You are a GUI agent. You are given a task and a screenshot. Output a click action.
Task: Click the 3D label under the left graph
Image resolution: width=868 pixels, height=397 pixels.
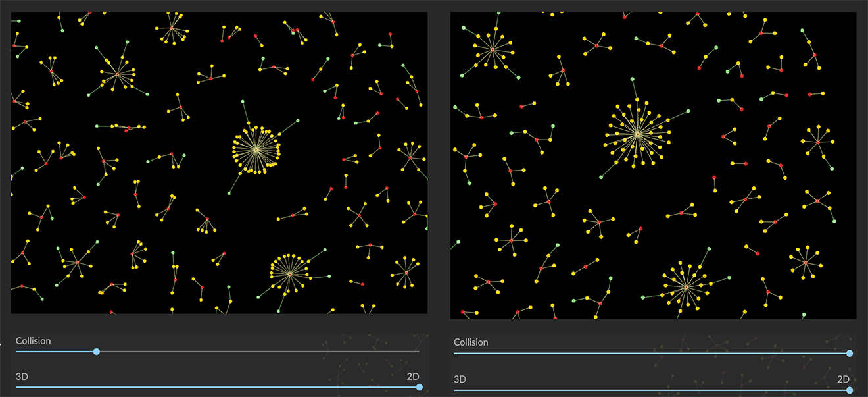click(22, 377)
